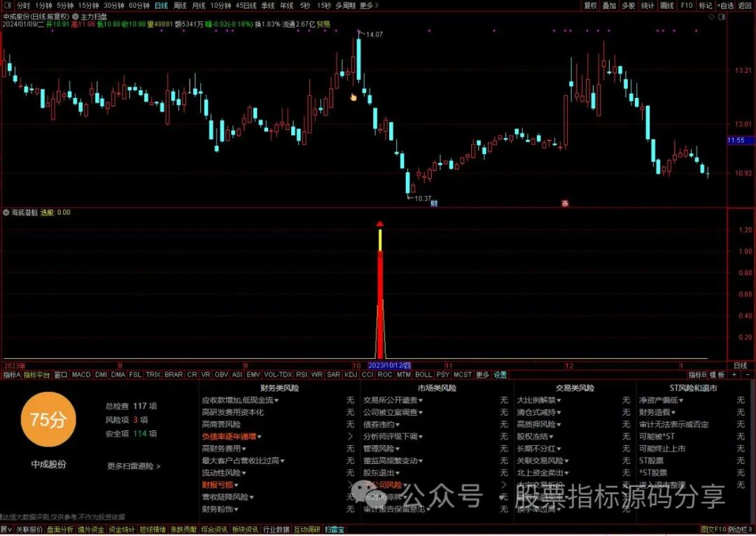Click the 财 marker on the price chart
The height and width of the screenshot is (536, 756).
pyautogui.click(x=434, y=204)
